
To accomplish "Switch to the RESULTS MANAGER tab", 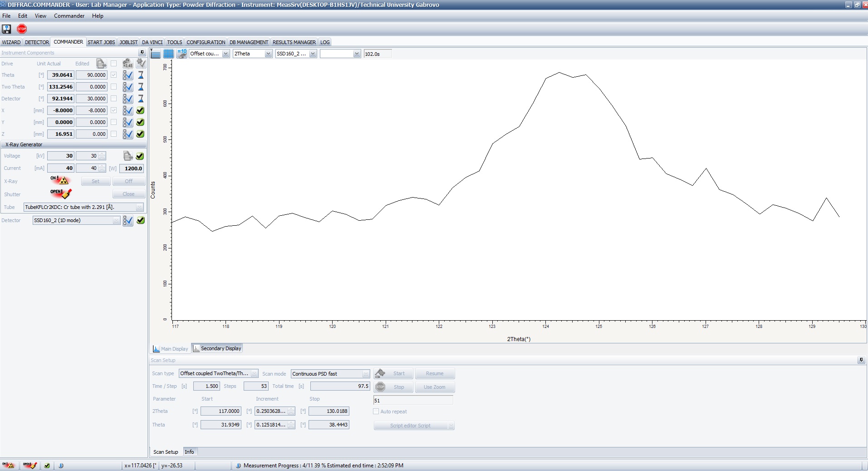I will pos(294,42).
